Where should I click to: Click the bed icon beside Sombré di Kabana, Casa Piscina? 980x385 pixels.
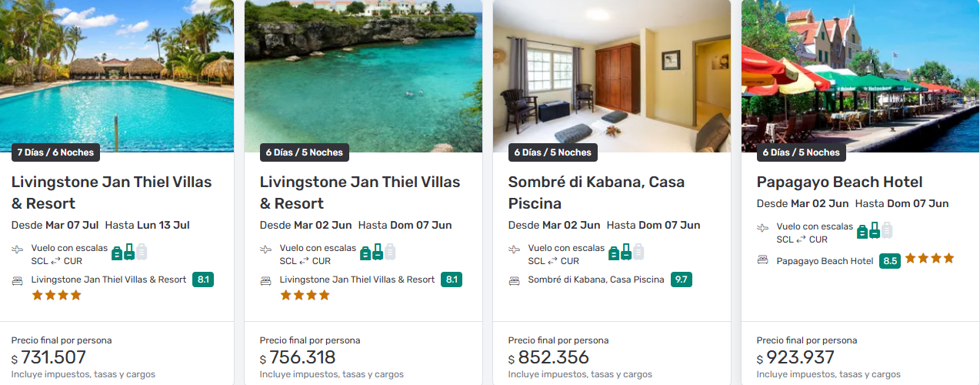[x=514, y=280]
